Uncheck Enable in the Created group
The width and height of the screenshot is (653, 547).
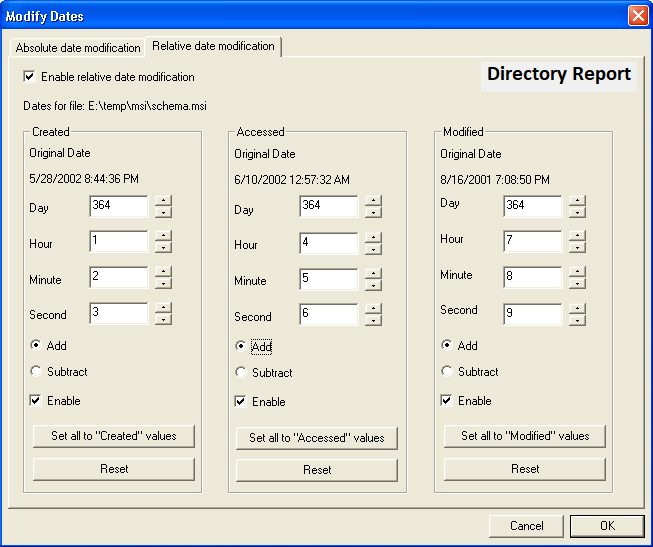[x=38, y=401]
